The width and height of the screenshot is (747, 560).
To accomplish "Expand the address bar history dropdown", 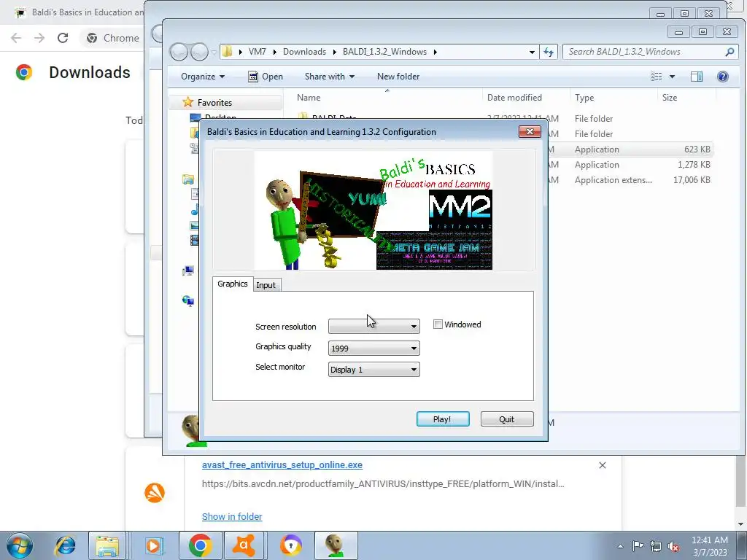I will click(x=532, y=52).
